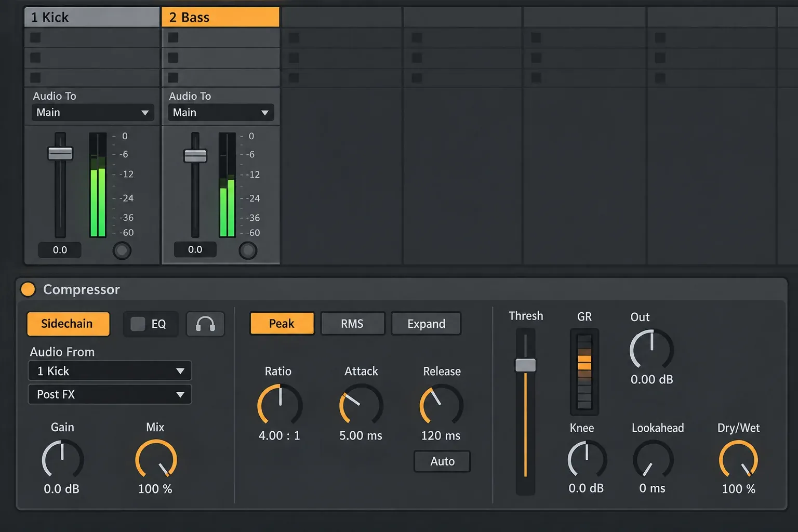798x532 pixels.
Task: Click the headphones sidechain listen icon
Action: pyautogui.click(x=205, y=324)
